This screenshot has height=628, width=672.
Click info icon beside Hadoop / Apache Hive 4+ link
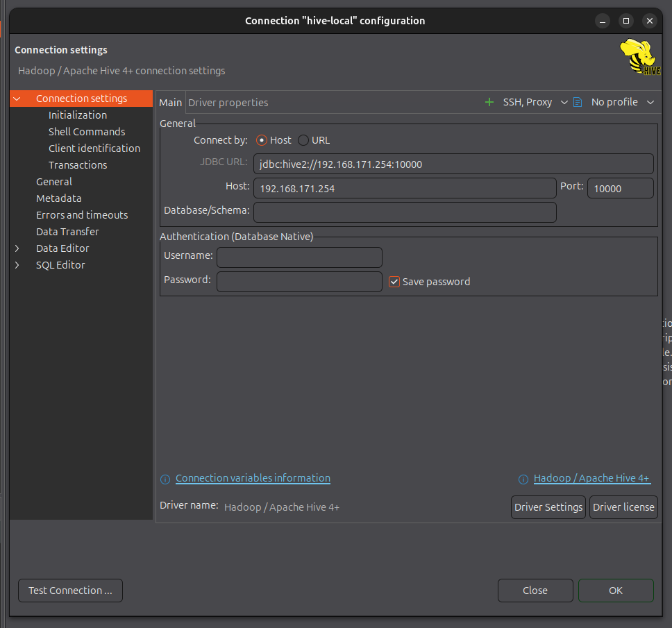coord(523,480)
